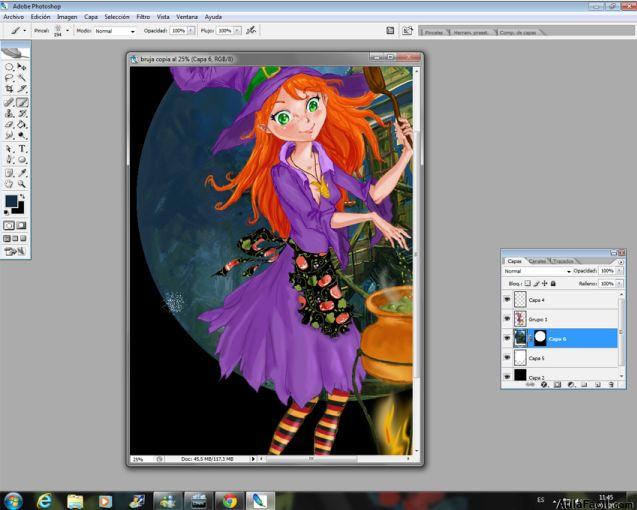Switch to the Canales tab
This screenshot has height=510, width=637.
point(537,261)
